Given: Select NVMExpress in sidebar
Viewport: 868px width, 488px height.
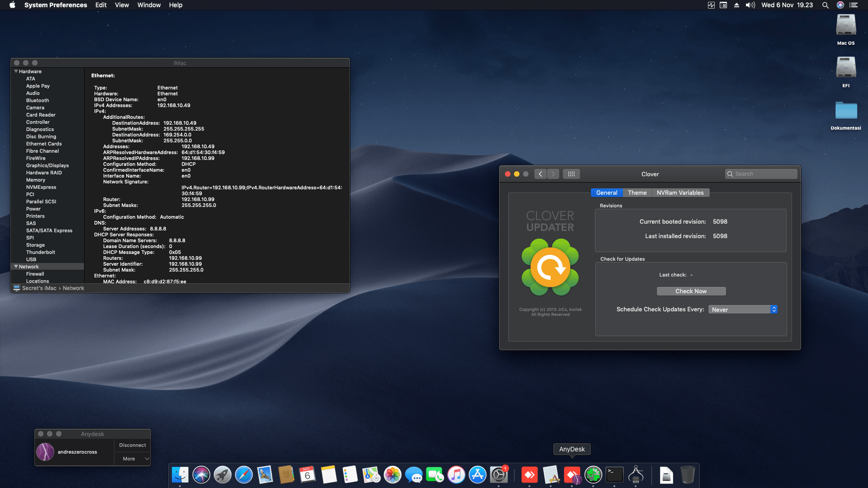Looking at the screenshot, I should point(41,187).
